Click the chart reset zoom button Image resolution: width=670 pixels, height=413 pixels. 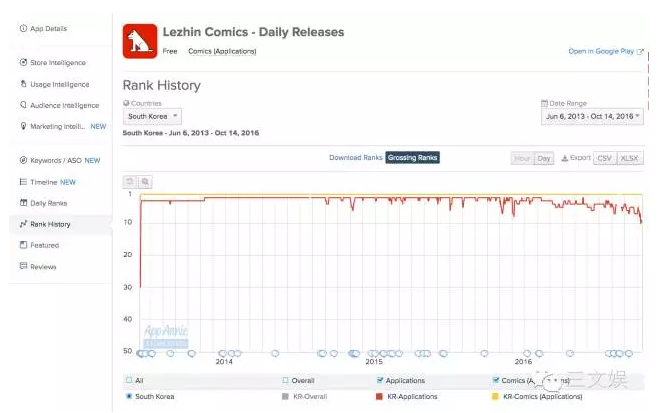coord(130,182)
